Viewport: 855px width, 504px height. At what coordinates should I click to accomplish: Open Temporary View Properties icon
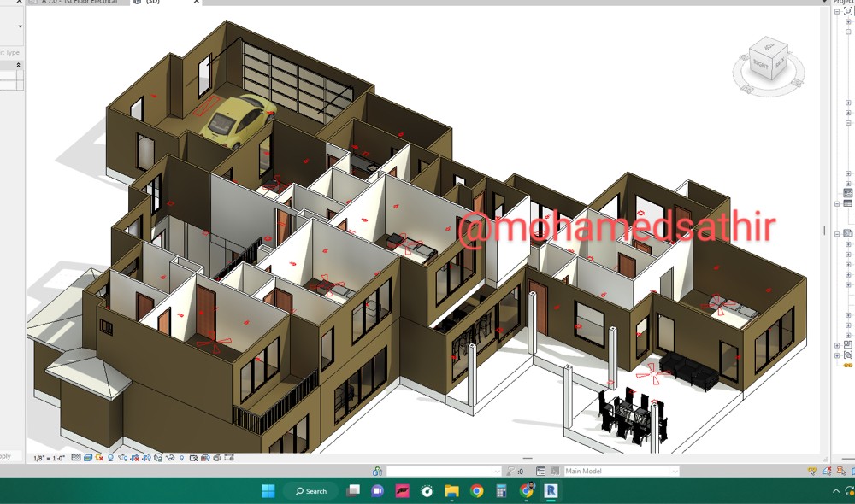pyautogui.click(x=193, y=458)
